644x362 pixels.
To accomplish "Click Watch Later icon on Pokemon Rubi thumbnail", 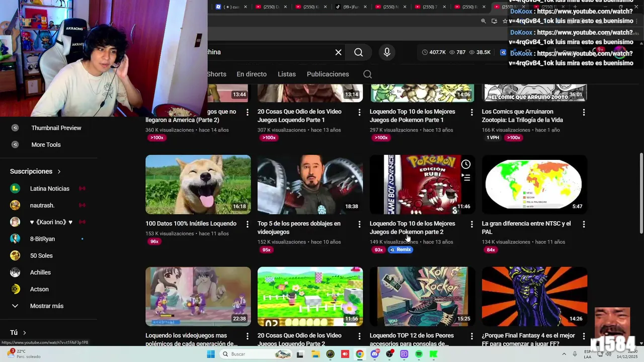I will coord(466,164).
